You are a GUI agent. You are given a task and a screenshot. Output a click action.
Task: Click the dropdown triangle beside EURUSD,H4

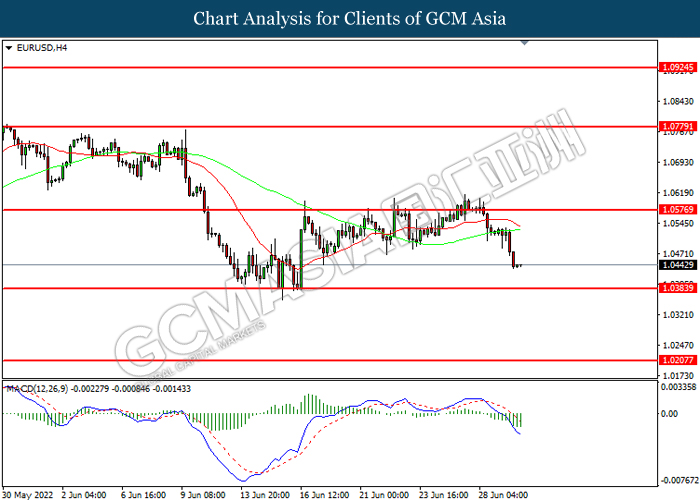click(x=9, y=48)
